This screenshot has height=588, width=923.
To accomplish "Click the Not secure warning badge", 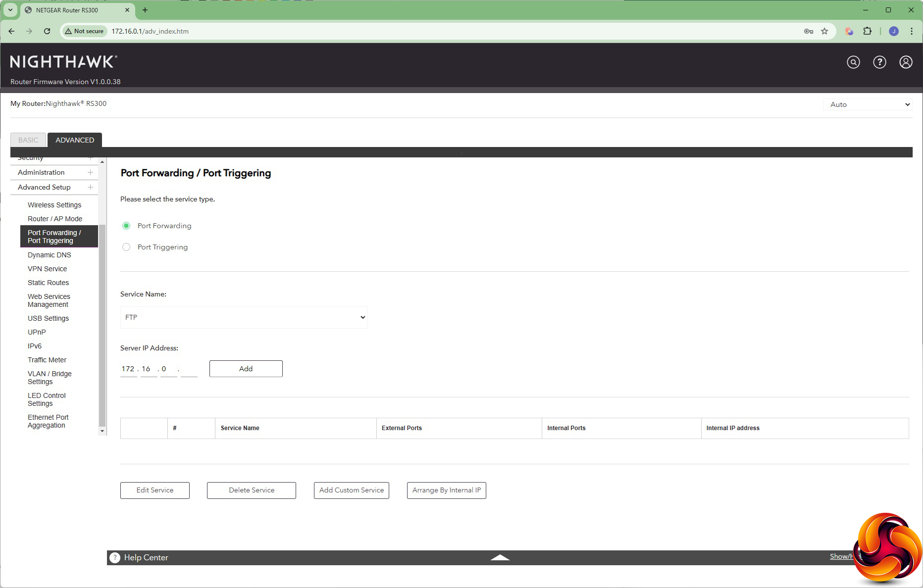I will tap(84, 31).
